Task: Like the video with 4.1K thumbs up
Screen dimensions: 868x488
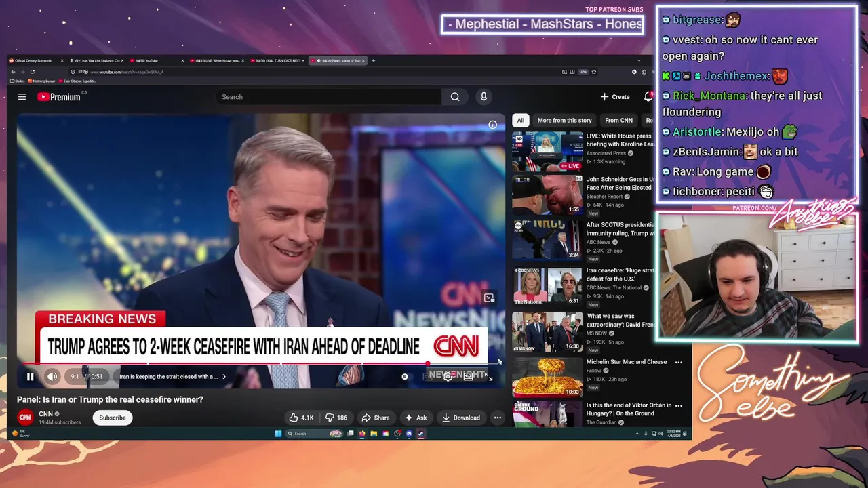Action: [301, 418]
